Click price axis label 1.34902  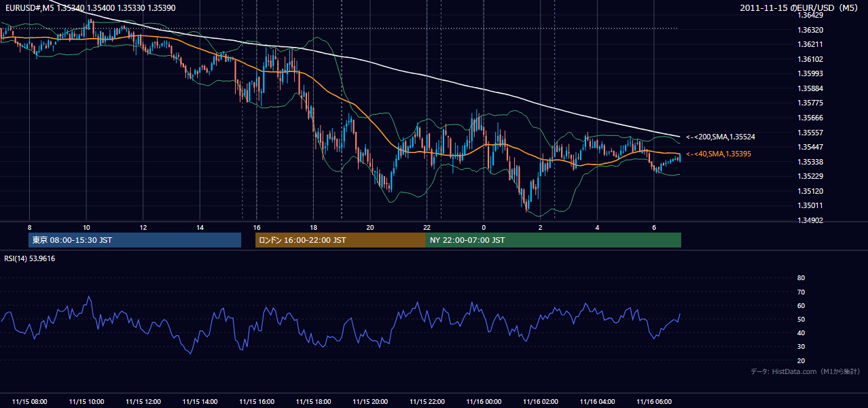[810, 220]
